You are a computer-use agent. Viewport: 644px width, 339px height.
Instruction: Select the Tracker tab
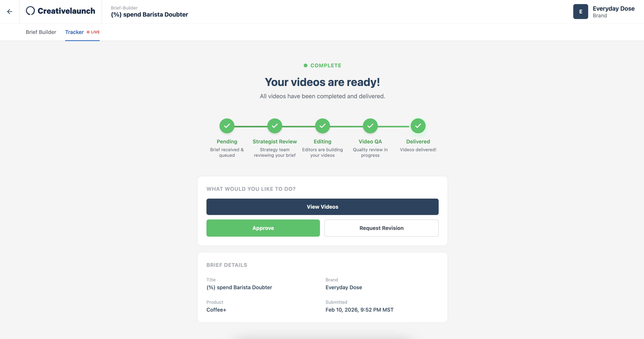74,32
